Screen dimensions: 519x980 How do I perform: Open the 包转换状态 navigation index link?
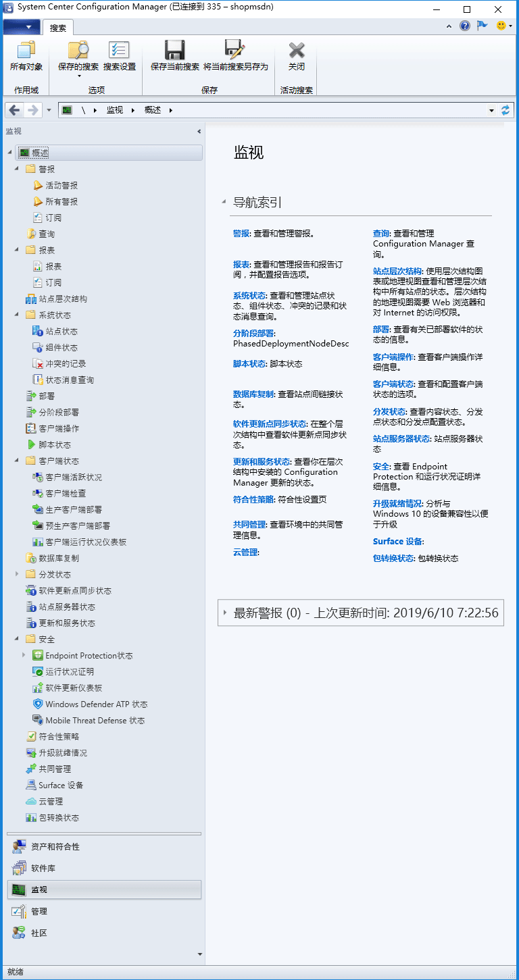393,559
